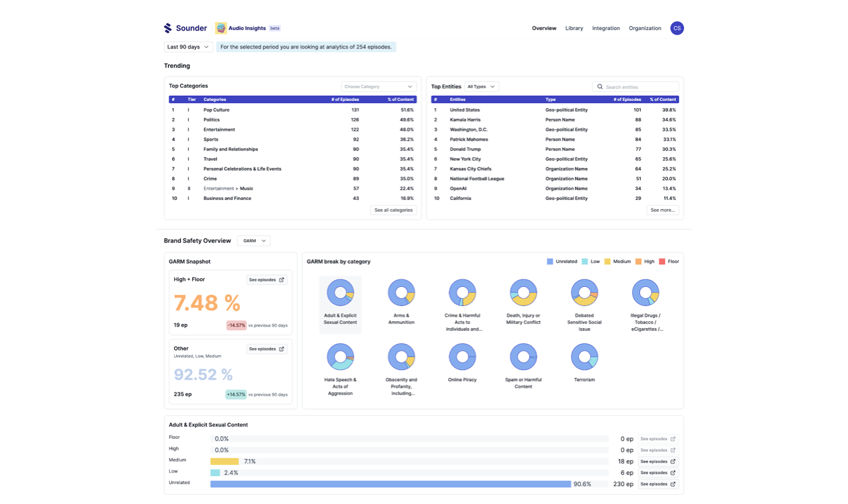Open the All Types entity filter dropdown
The image size is (848, 504).
(481, 86)
